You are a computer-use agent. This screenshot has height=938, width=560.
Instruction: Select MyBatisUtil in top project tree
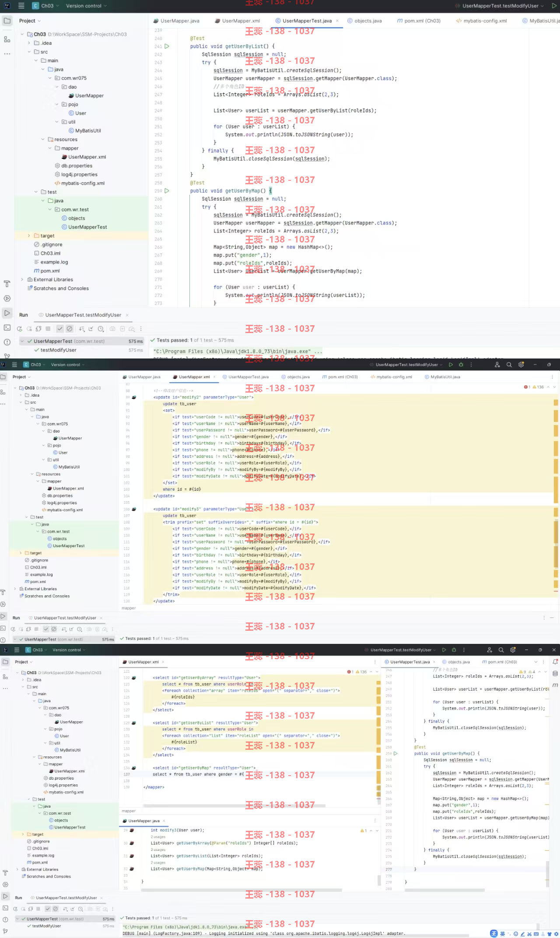click(85, 130)
